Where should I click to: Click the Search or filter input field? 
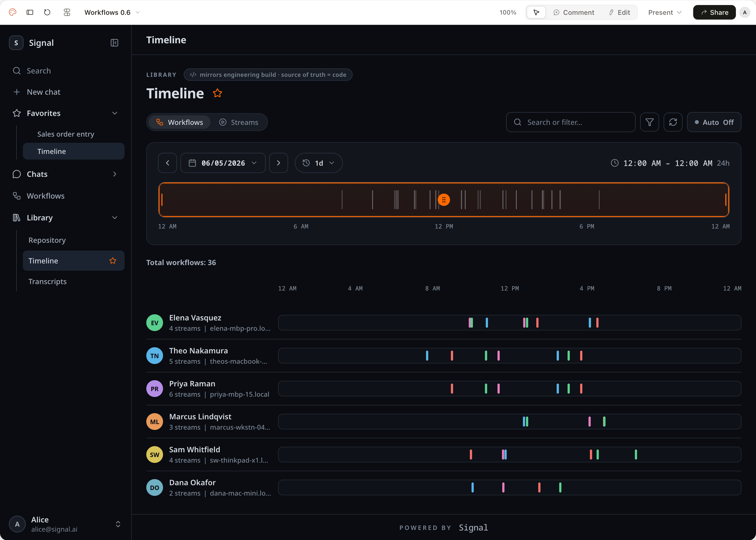[571, 122]
